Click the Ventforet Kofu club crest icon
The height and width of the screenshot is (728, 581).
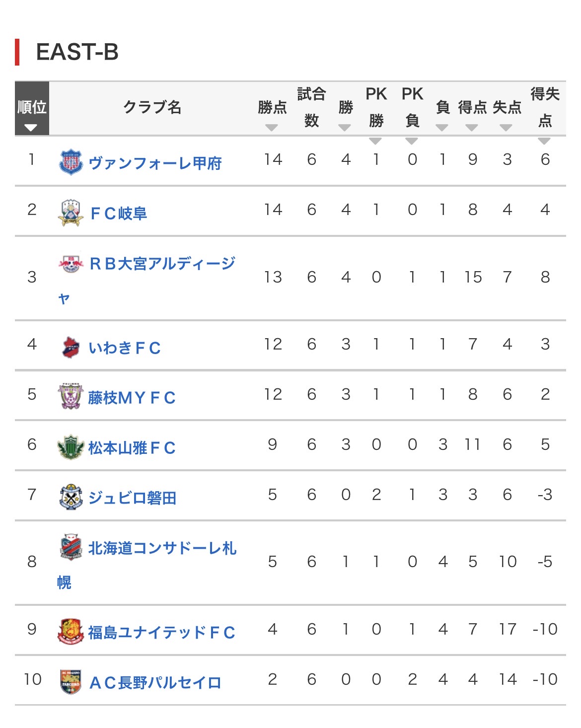point(71,162)
